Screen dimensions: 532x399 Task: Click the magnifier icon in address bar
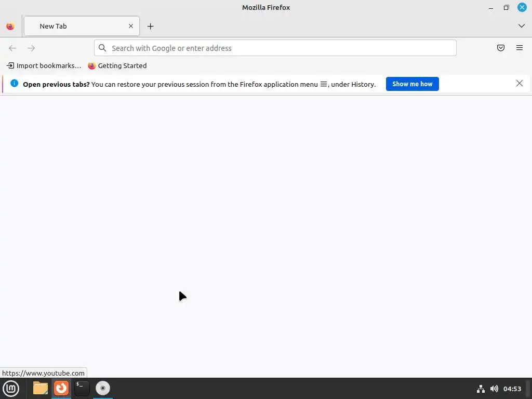point(102,48)
